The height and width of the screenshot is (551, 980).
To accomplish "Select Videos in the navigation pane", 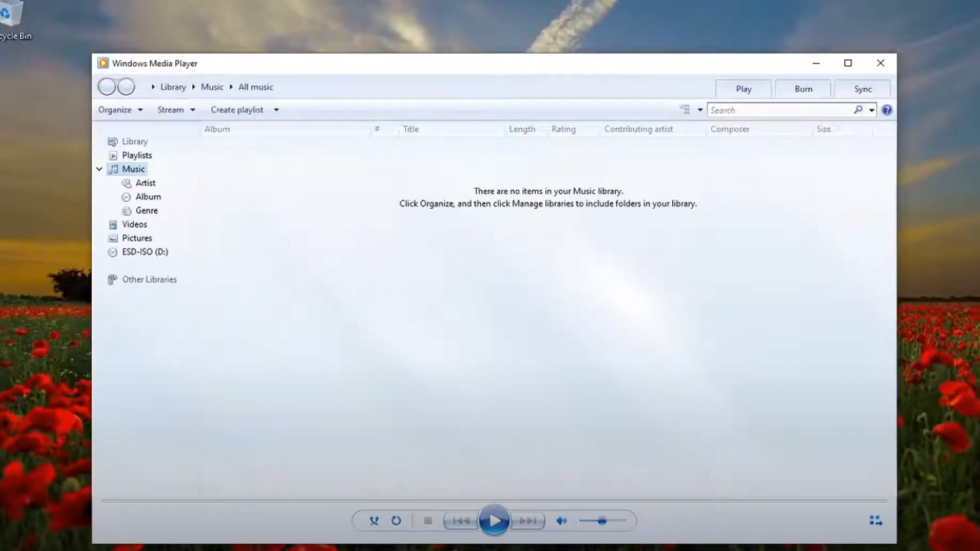I will click(x=134, y=224).
